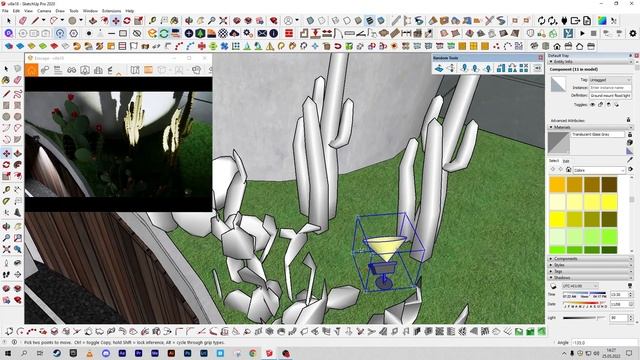Open the Tag dropdown showing Untagged

(x=610, y=80)
